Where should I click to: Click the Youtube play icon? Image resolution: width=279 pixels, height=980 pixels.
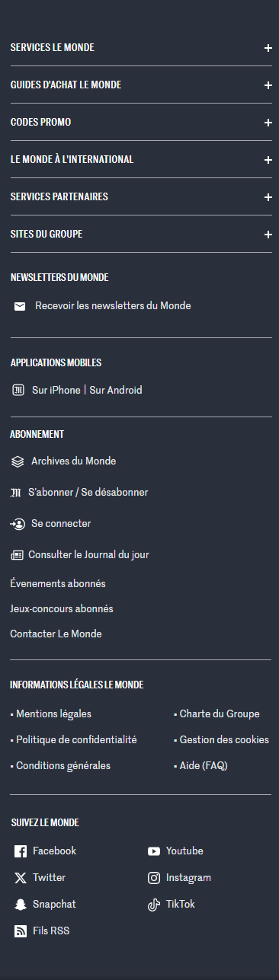click(x=154, y=851)
